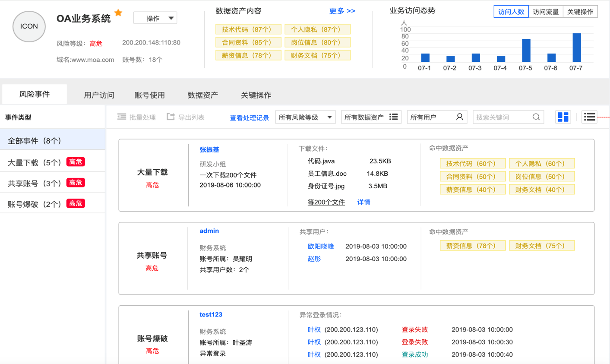Open 所有风险等级 dropdown
This screenshot has width=610, height=364.
point(306,117)
